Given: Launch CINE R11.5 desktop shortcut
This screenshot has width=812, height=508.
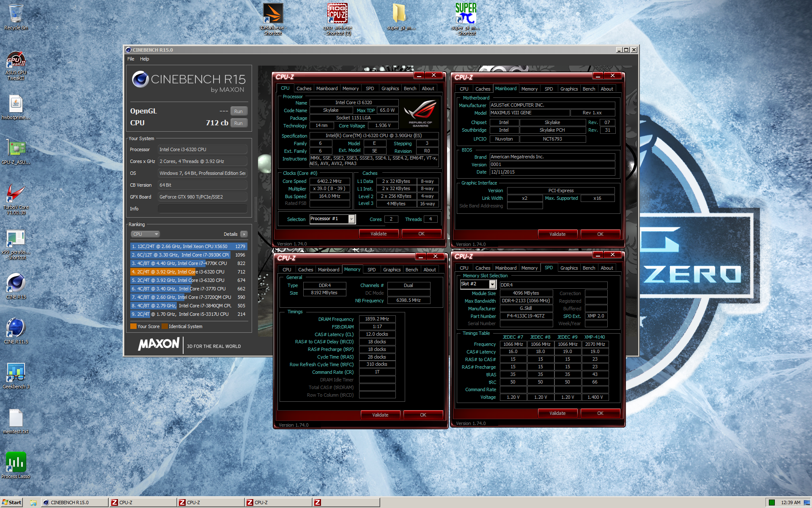Looking at the screenshot, I should click(16, 331).
